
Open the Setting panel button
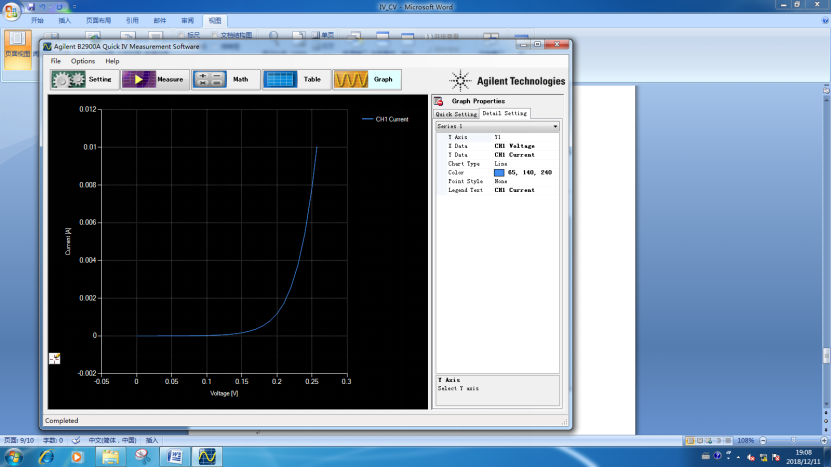(x=84, y=80)
